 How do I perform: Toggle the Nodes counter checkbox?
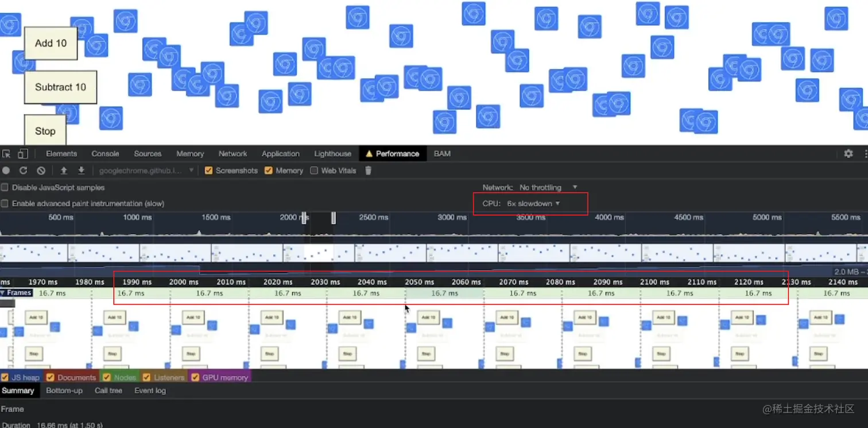[106, 378]
